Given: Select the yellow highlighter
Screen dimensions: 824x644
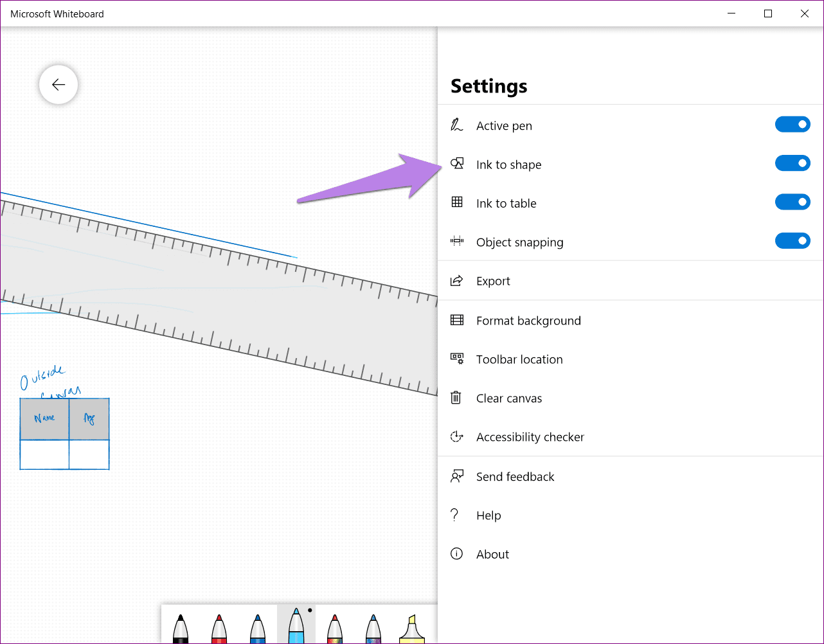Looking at the screenshot, I should (411, 628).
